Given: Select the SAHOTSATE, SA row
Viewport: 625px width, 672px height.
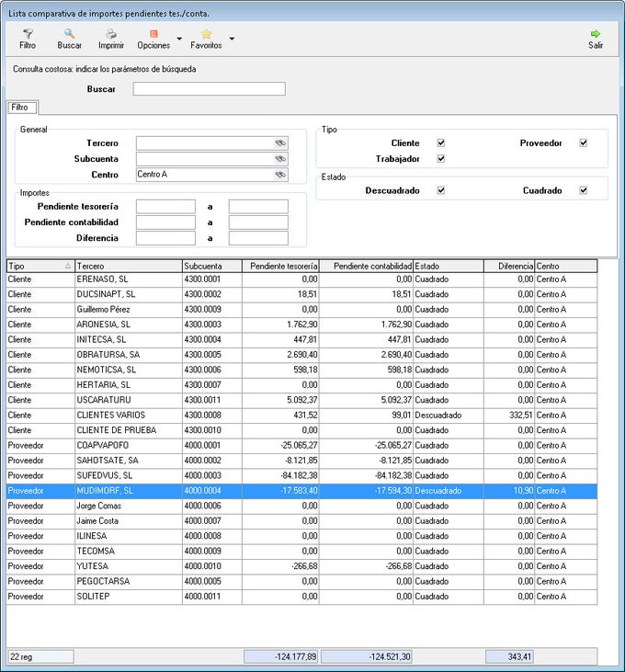Looking at the screenshot, I should coord(301,461).
